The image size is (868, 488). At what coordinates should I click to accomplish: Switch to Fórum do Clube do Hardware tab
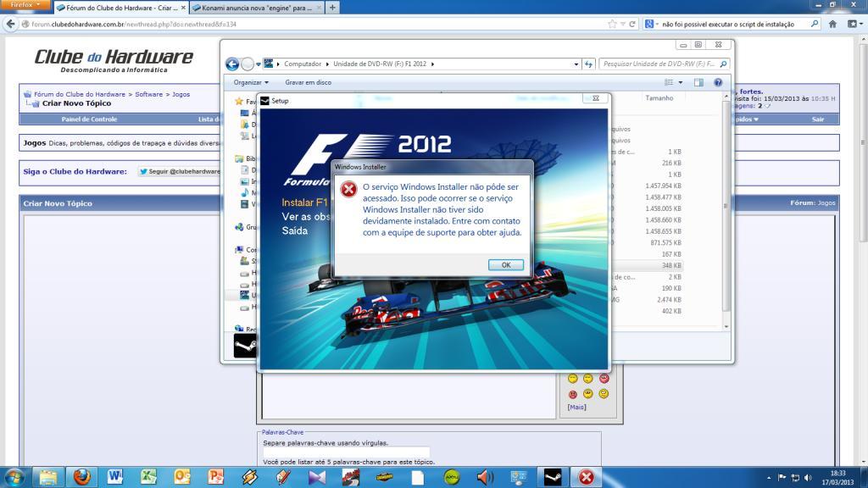121,8
